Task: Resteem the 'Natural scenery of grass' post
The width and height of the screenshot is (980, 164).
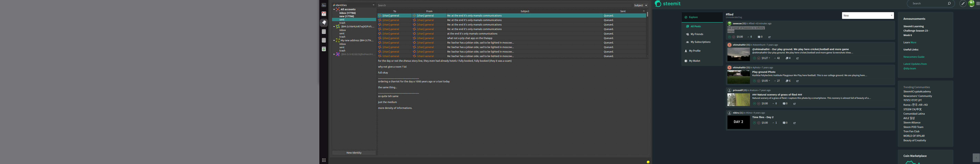Action: tap(794, 103)
